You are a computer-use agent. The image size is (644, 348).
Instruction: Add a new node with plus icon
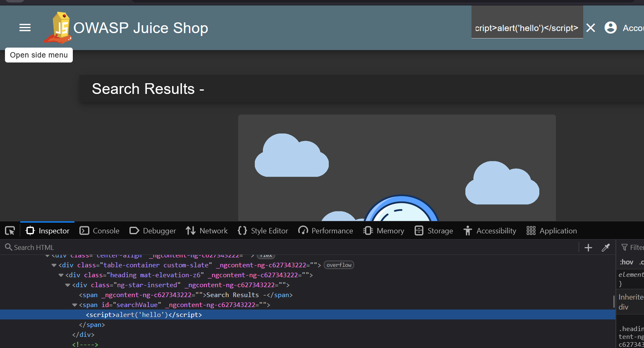[588, 247]
